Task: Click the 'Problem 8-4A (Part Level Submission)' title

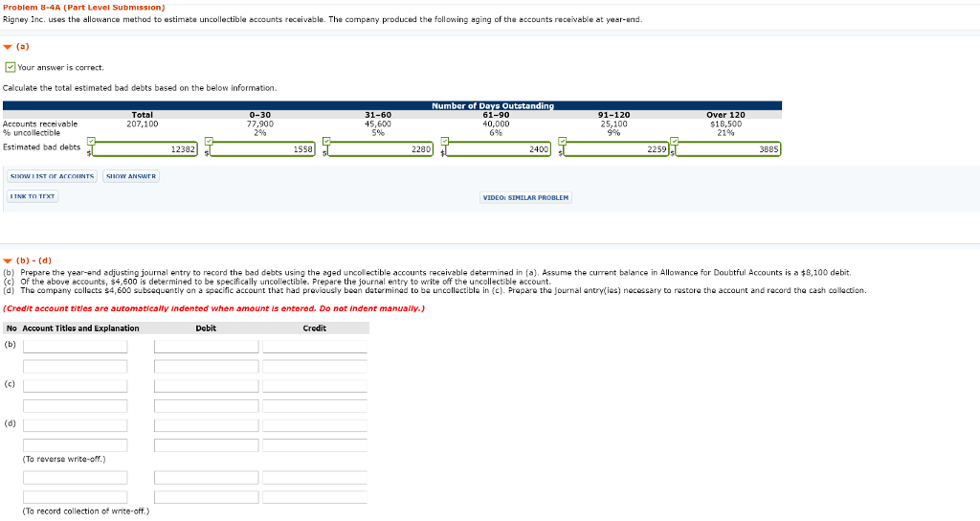Action: (x=84, y=8)
